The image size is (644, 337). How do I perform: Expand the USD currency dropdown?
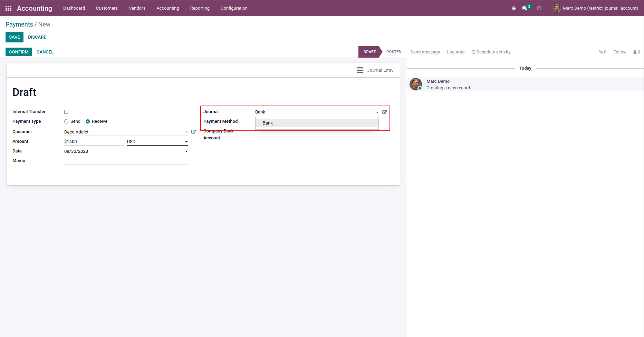[x=186, y=142]
